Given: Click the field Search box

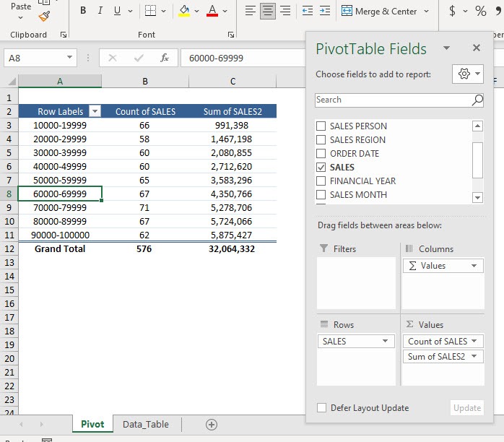Looking at the screenshot, I should [392, 100].
